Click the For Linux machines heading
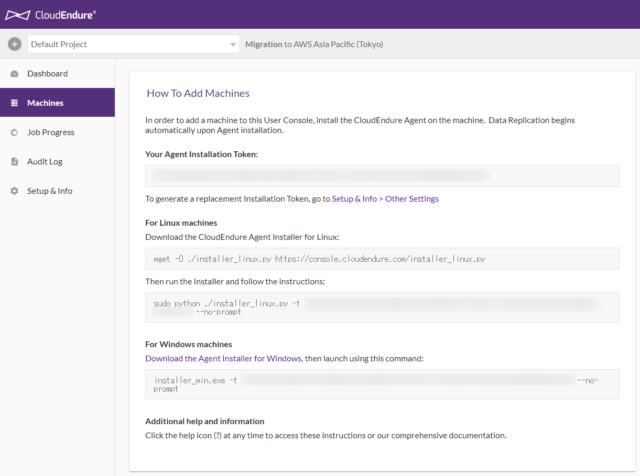The image size is (640, 476). pos(181,223)
